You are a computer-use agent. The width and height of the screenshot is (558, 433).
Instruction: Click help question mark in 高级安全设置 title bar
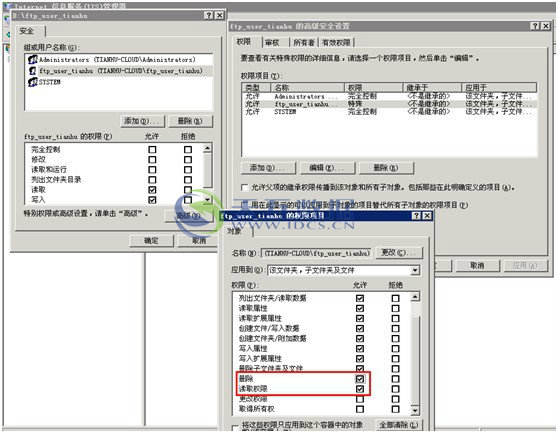(535, 26)
